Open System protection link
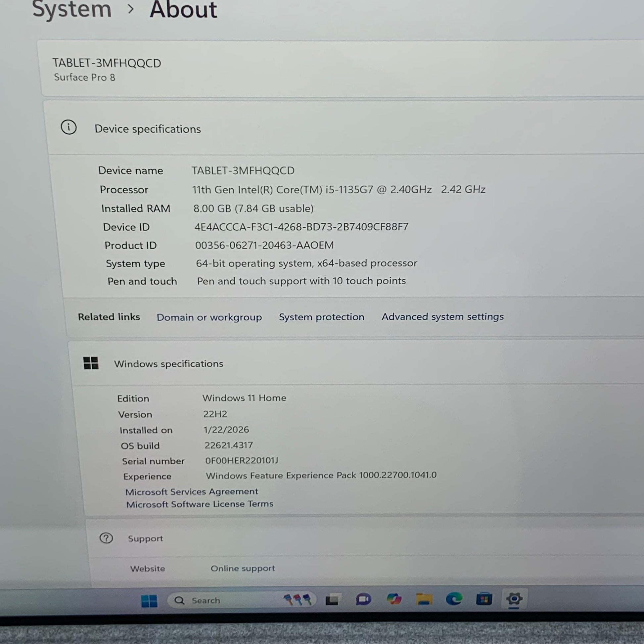The width and height of the screenshot is (644, 644). coord(321,317)
